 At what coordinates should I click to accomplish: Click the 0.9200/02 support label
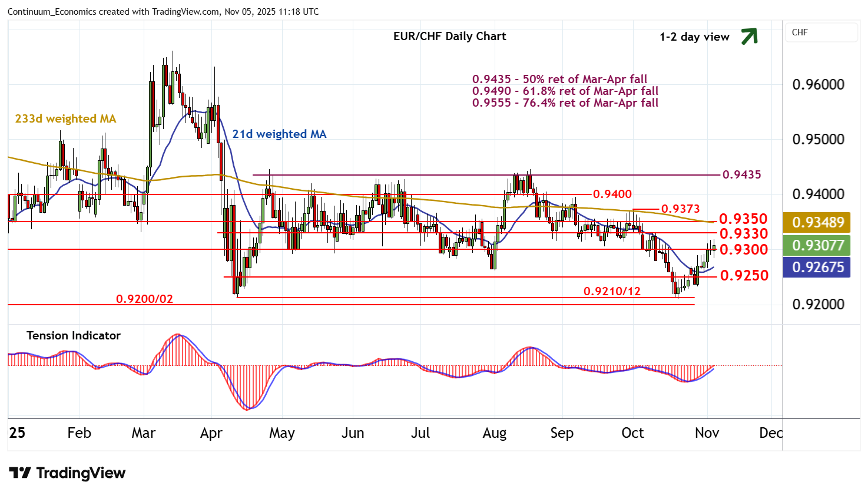[145, 299]
